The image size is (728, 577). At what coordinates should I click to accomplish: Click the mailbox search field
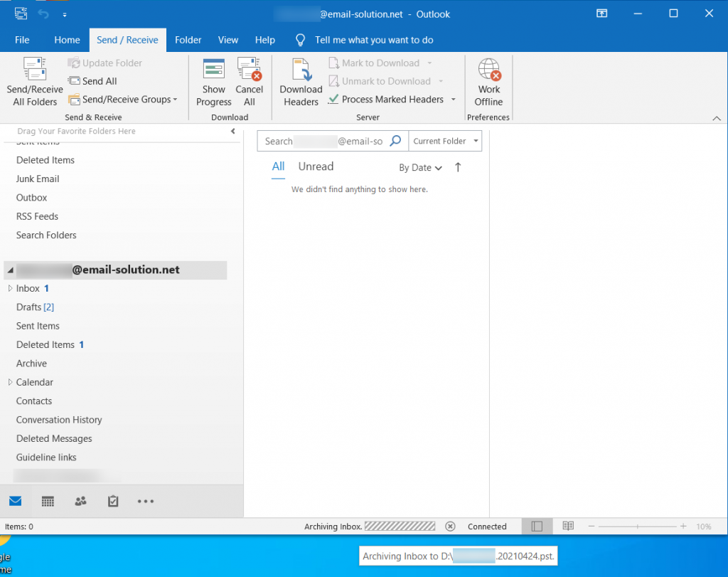tap(324, 142)
